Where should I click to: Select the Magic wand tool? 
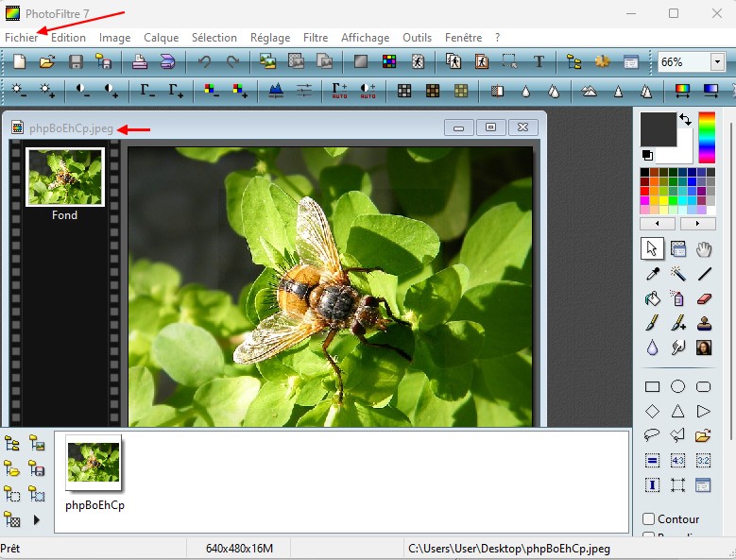[x=677, y=274]
